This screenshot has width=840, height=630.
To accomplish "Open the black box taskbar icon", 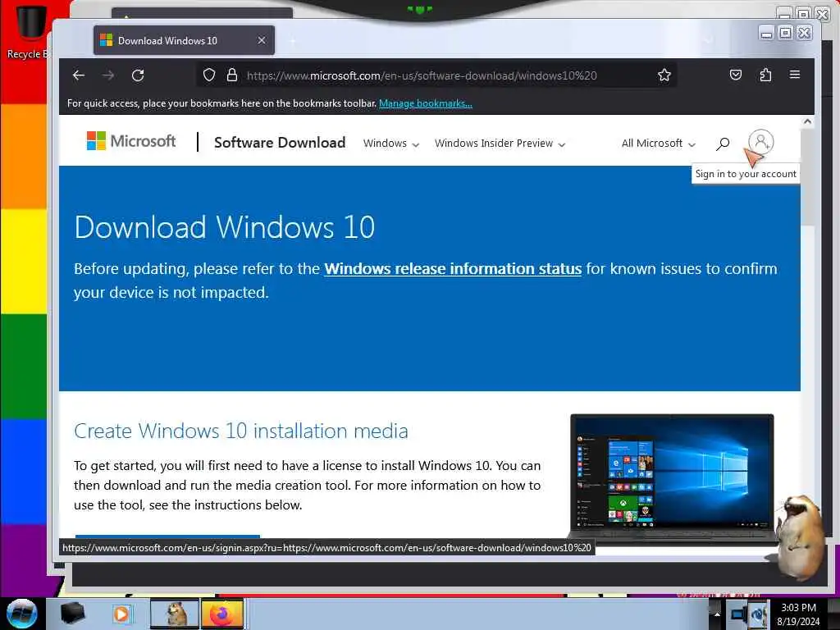I will [73, 614].
